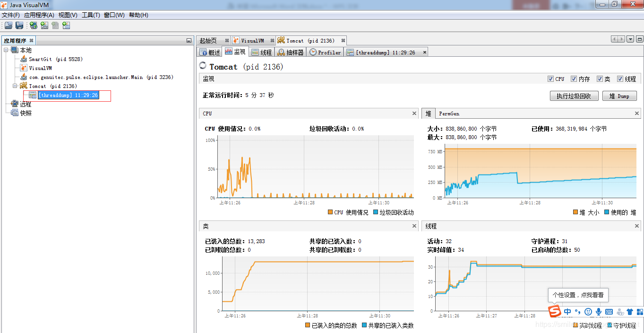Click the last green-plus toolbar icon
Viewport: 644px width, 333px height.
(x=66, y=26)
